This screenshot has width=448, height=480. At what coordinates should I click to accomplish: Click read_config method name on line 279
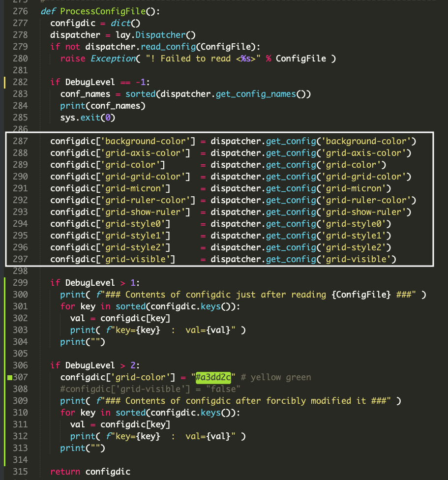click(x=168, y=47)
